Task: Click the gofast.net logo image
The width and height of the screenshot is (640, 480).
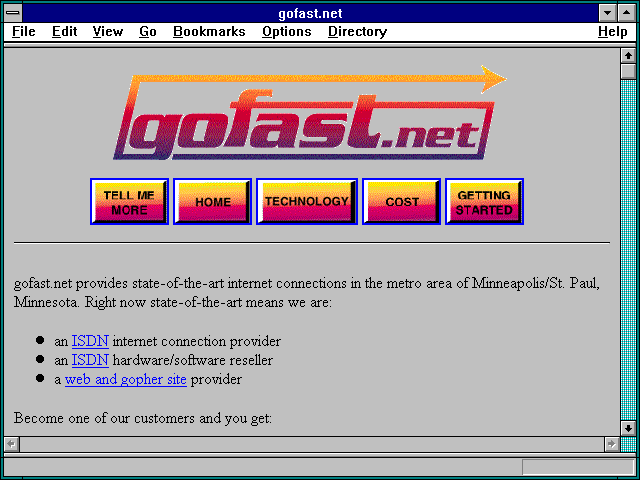Action: click(x=310, y=113)
